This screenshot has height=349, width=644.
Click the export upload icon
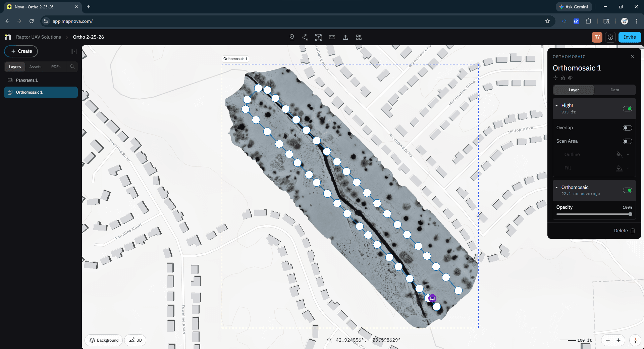[345, 37]
